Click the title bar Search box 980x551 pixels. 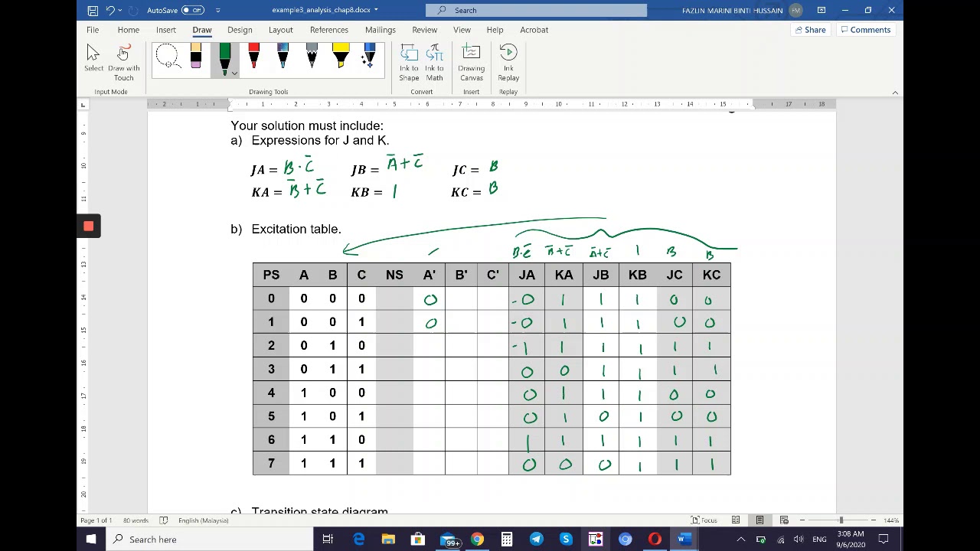536,10
